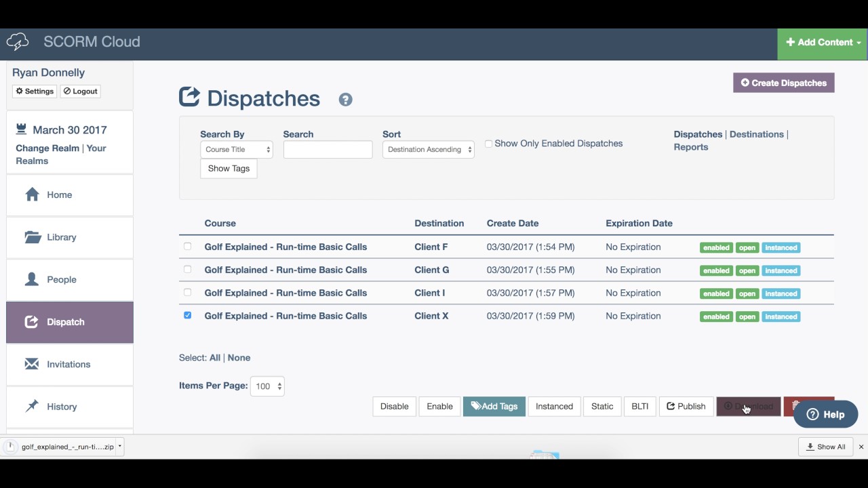This screenshot has height=488, width=868.
Task: Open the Reports link
Action: click(690, 147)
